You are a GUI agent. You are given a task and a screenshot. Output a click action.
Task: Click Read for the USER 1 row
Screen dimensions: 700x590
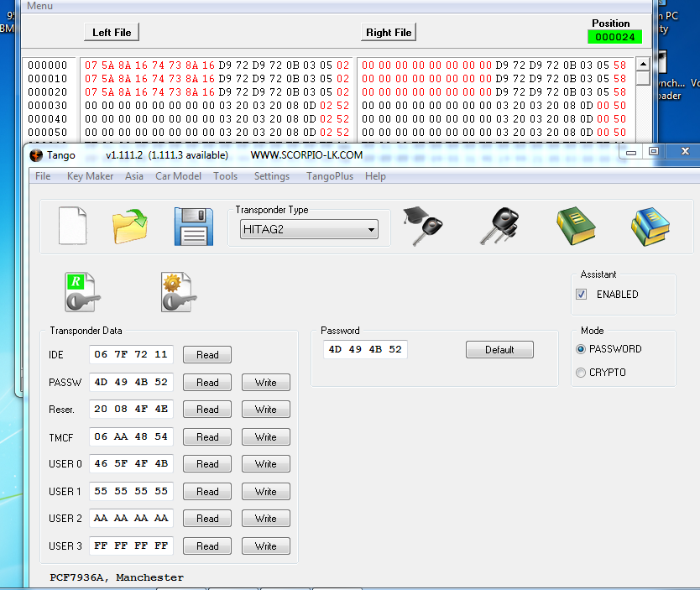(207, 491)
